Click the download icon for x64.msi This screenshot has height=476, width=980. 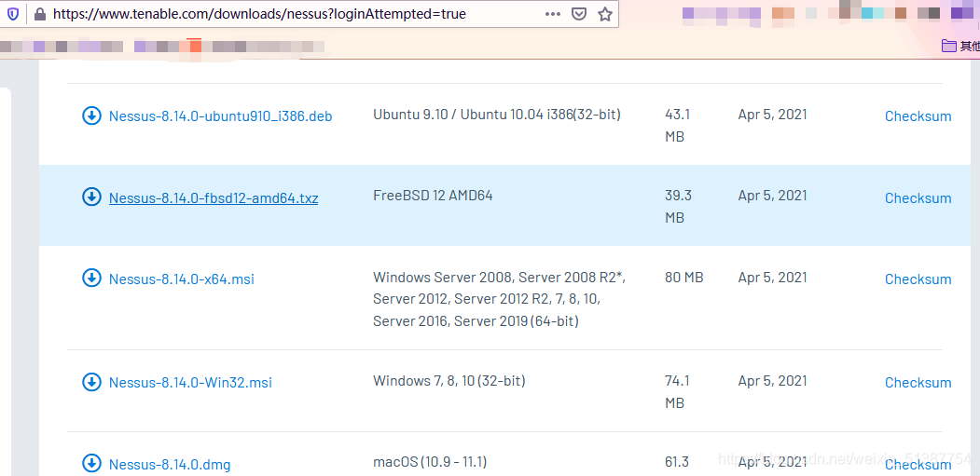91,279
